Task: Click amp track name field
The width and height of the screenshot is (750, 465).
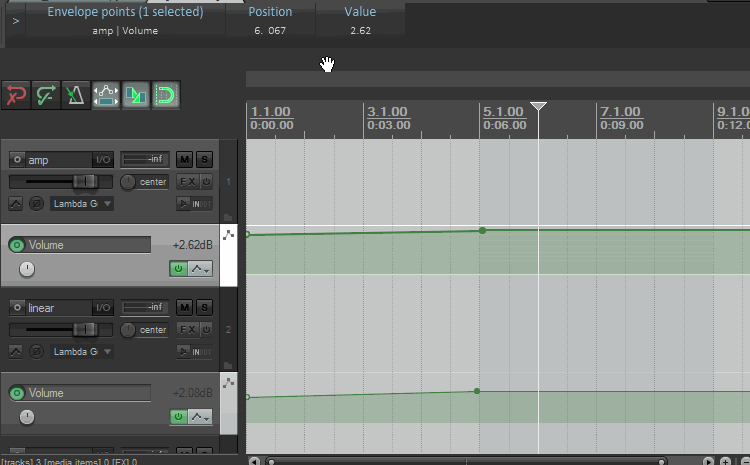Action: [58, 160]
